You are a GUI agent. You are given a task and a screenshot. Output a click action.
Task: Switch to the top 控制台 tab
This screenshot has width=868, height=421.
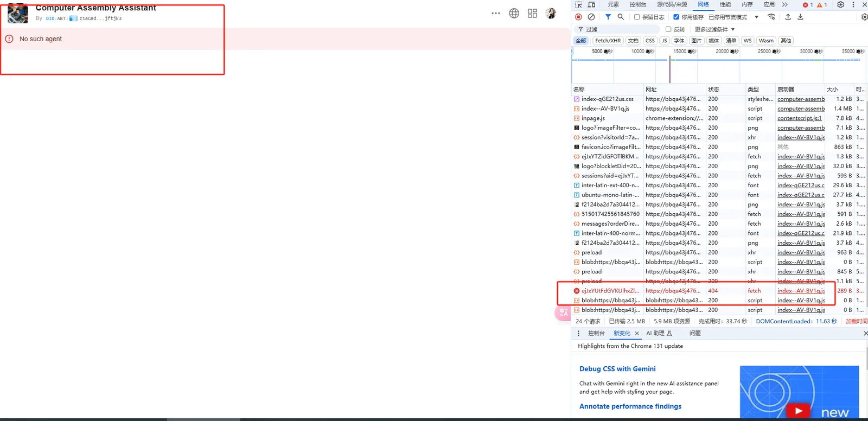pyautogui.click(x=638, y=4)
